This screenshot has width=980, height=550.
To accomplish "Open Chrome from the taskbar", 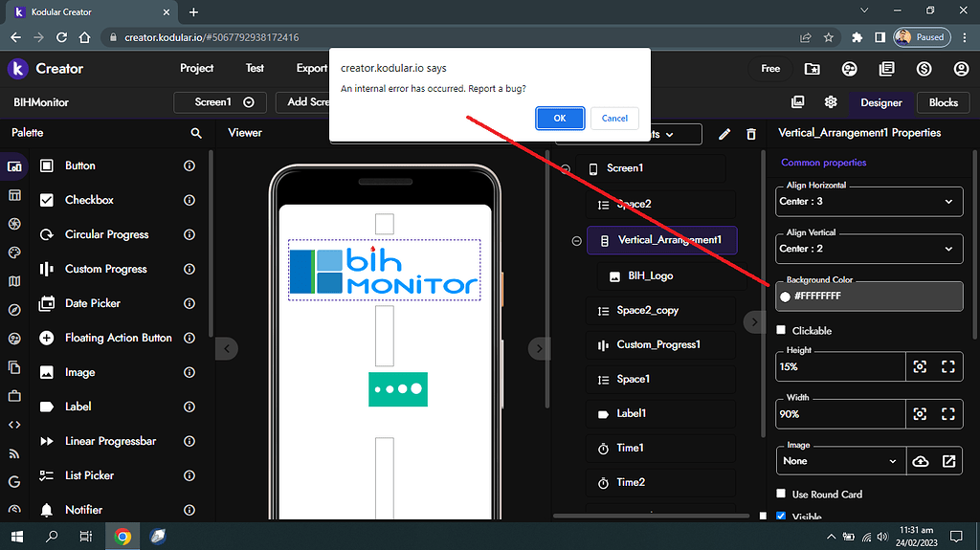I will [x=122, y=537].
